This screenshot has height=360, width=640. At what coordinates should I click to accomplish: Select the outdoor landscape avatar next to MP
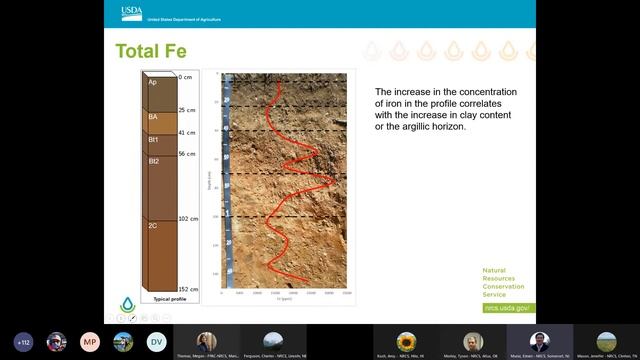(x=123, y=342)
